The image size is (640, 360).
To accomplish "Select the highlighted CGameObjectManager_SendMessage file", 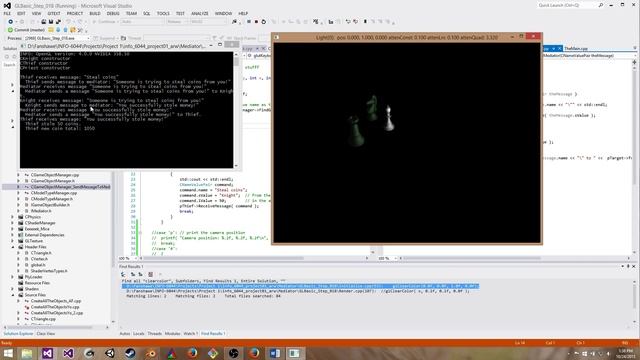I will (x=70, y=187).
